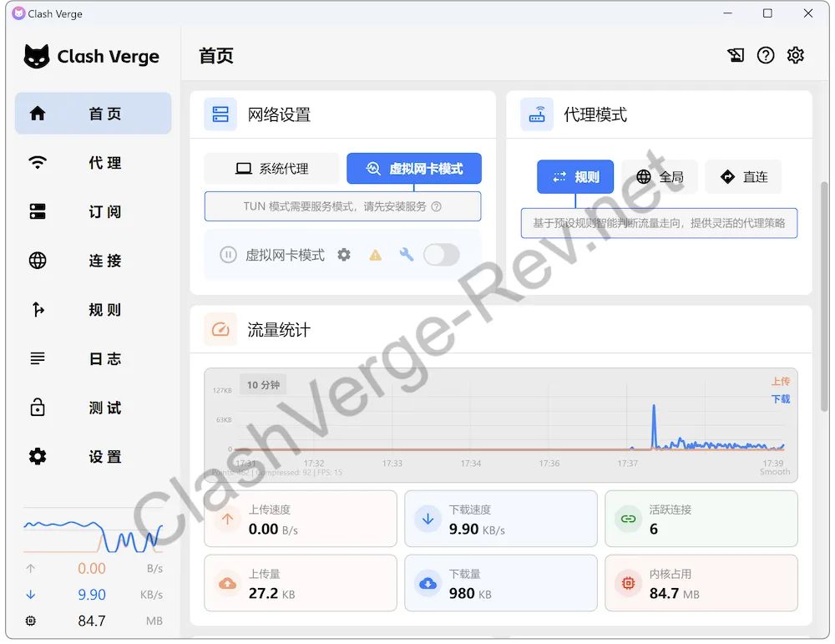Click the 活跃连接 card

point(701,519)
